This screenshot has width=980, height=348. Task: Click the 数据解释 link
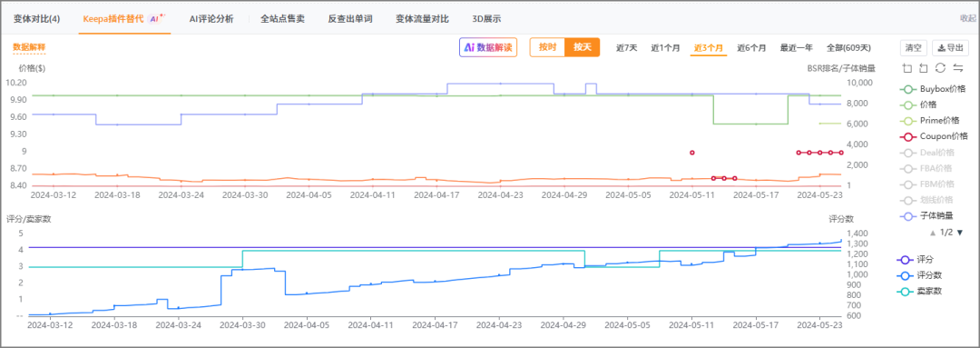point(29,47)
